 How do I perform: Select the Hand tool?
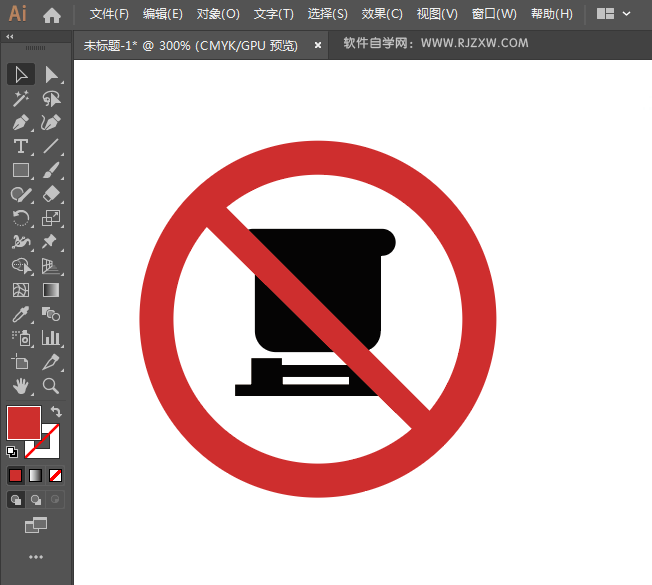[x=20, y=385]
